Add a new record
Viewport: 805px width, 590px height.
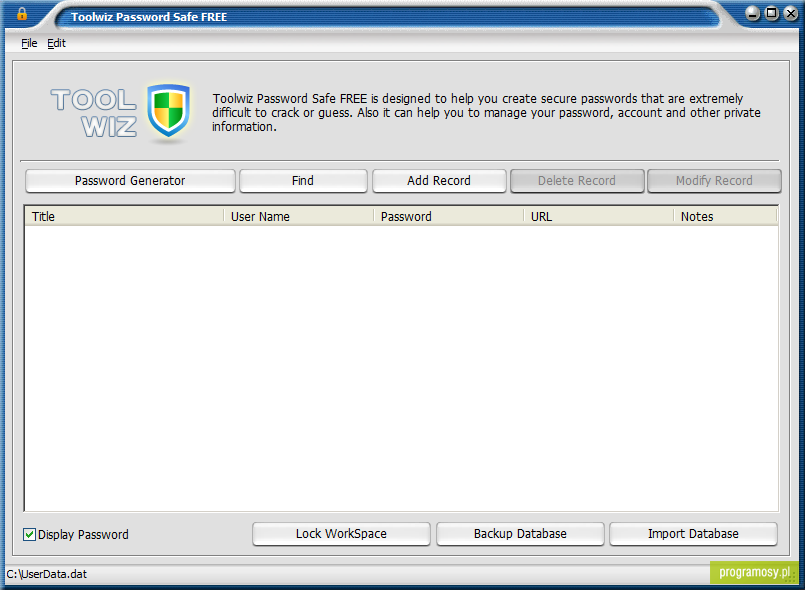click(439, 181)
